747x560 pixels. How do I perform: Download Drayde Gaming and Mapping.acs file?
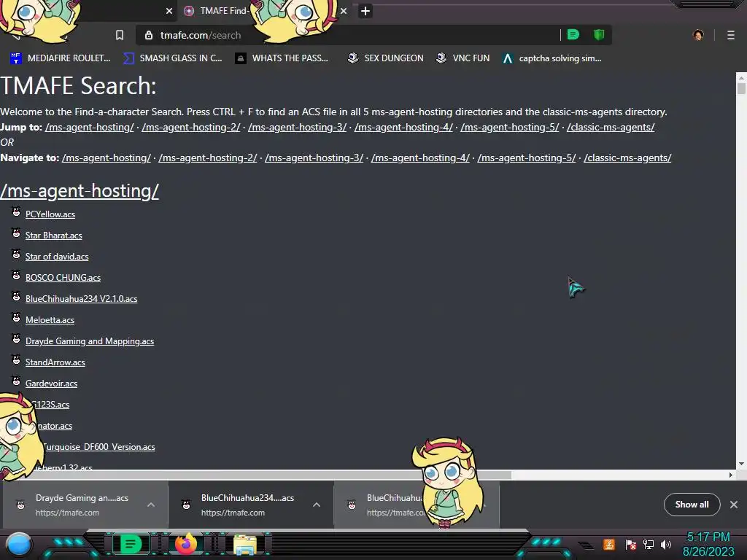click(90, 341)
